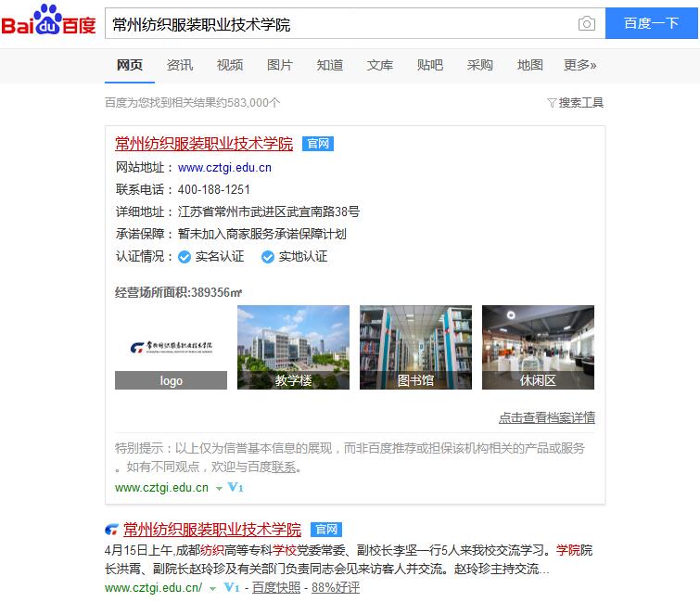The width and height of the screenshot is (700, 602).
Task: Click the 联系 link in the notice
Action: point(284,468)
